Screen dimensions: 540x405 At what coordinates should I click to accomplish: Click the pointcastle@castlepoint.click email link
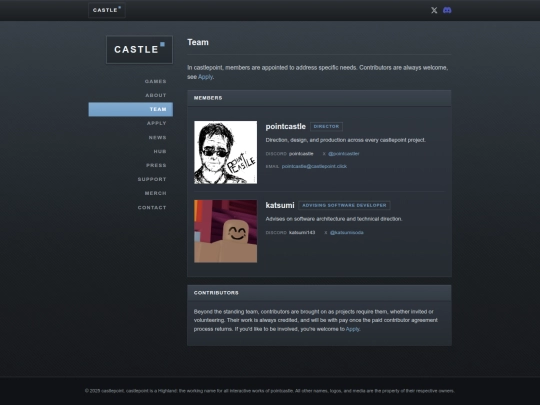[314, 166]
